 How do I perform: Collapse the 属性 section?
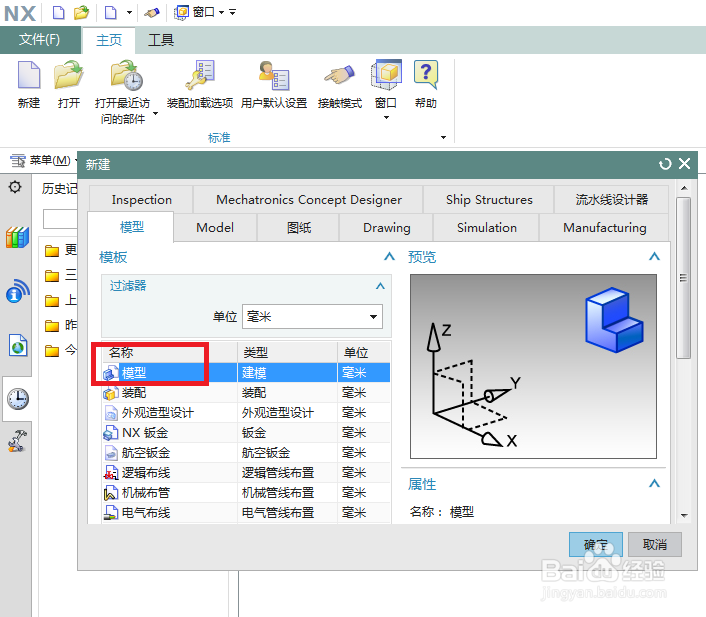pos(654,484)
